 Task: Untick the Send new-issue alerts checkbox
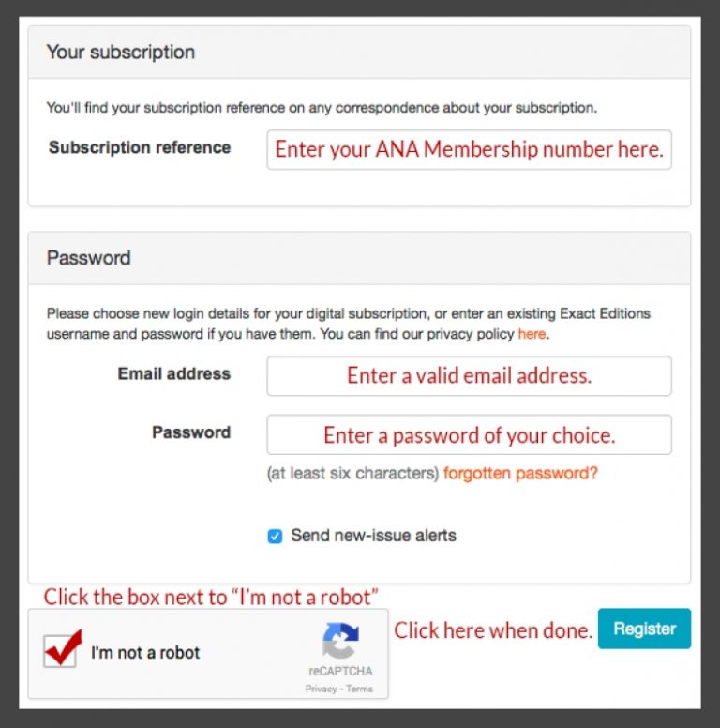(x=275, y=537)
